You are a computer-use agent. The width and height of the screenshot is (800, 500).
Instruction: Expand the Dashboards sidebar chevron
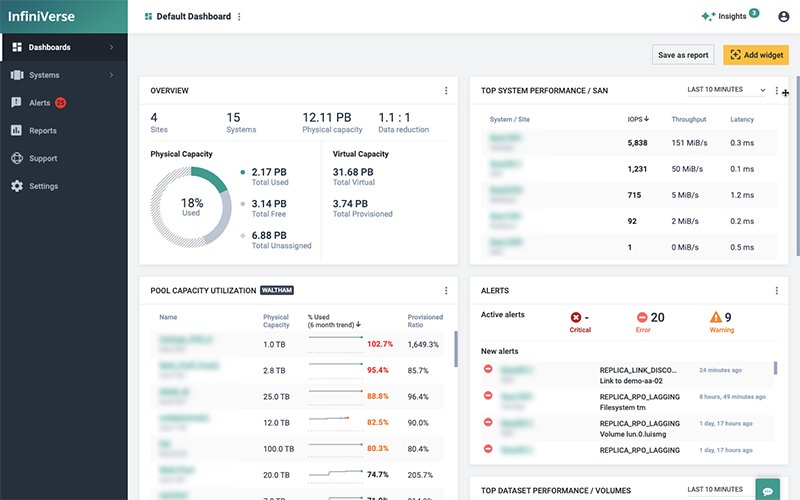(111, 47)
